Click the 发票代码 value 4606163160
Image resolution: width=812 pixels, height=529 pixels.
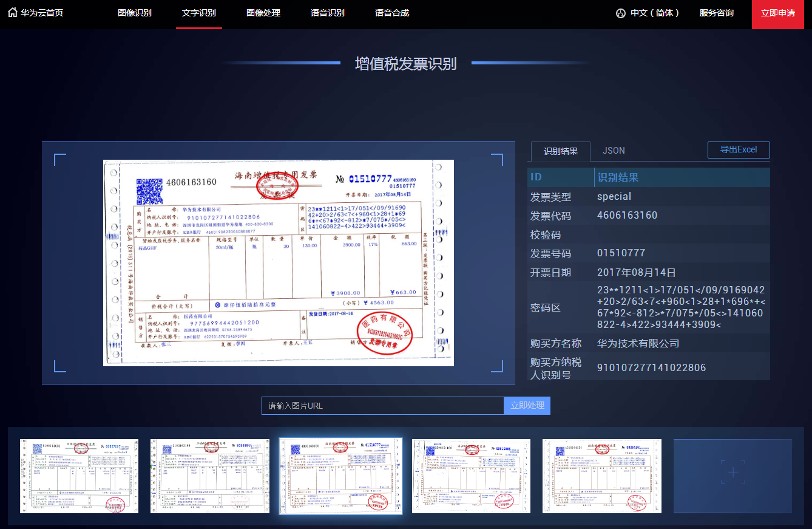coord(628,216)
